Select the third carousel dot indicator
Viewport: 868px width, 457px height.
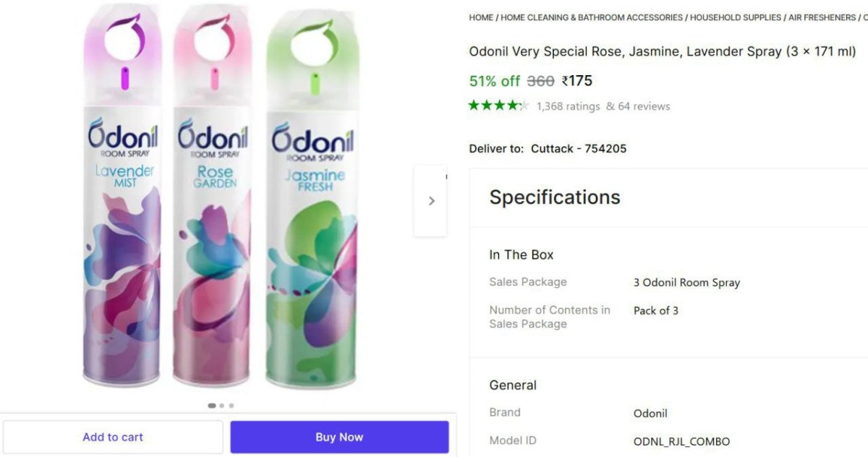point(231,406)
